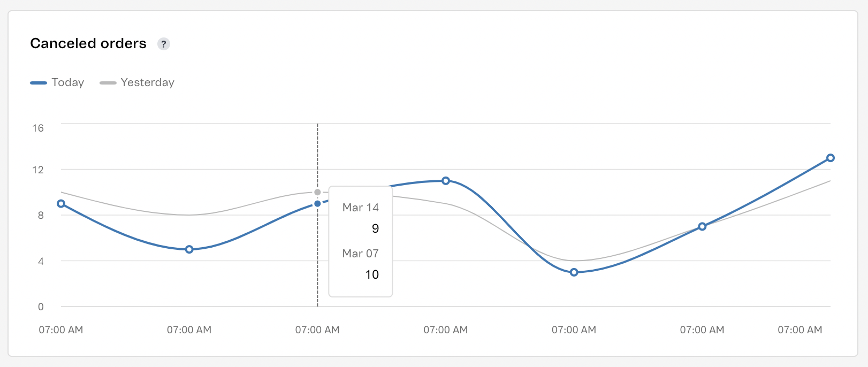Click the gray Yesterday legend line swatch
Screen dimensions: 868x367
pos(108,83)
